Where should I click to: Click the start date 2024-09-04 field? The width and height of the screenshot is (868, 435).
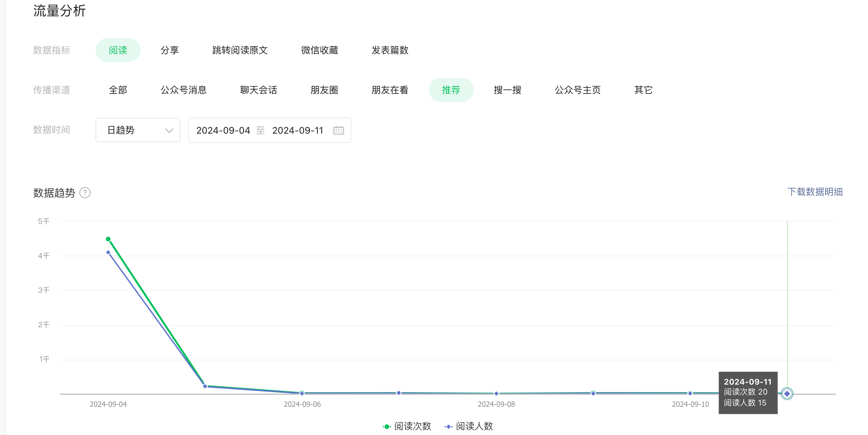(223, 130)
